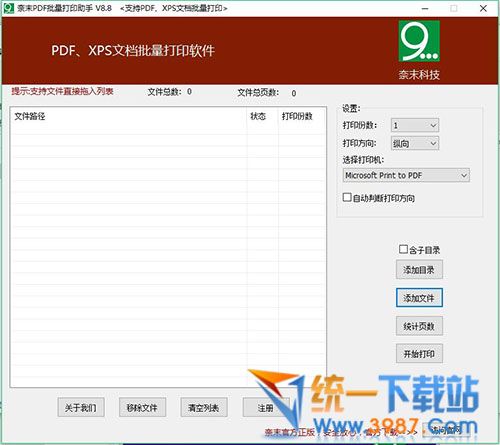Expand the 打印份数 dropdown

coord(415,125)
